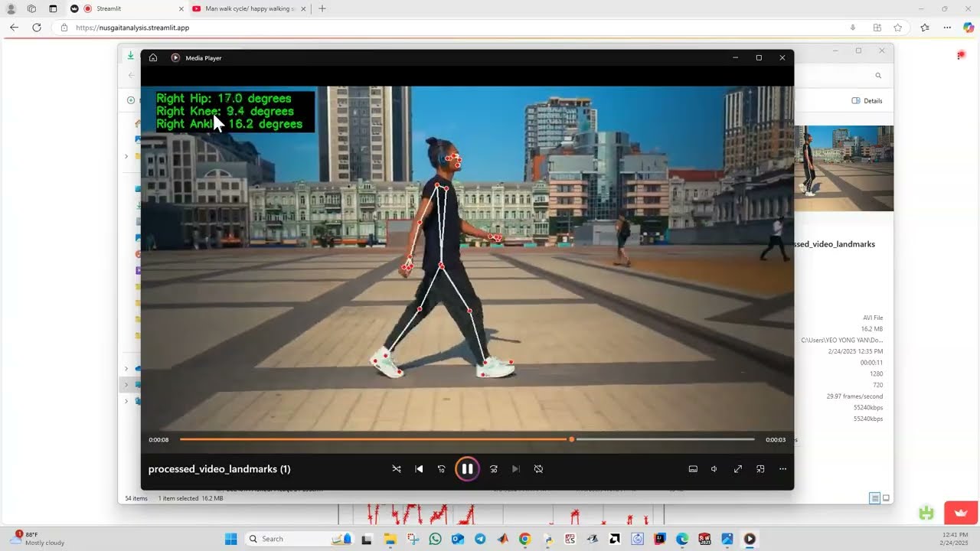Click the Media Player app icon
Viewport: 980px width, 551px height.
click(175, 57)
